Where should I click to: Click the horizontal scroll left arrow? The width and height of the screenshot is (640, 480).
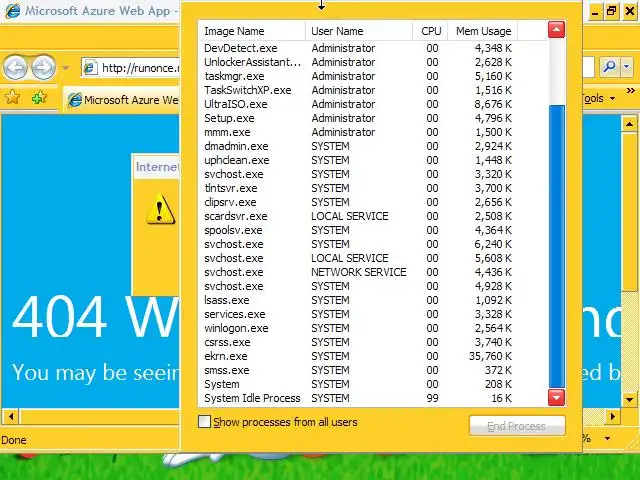pyautogui.click(x=11, y=417)
